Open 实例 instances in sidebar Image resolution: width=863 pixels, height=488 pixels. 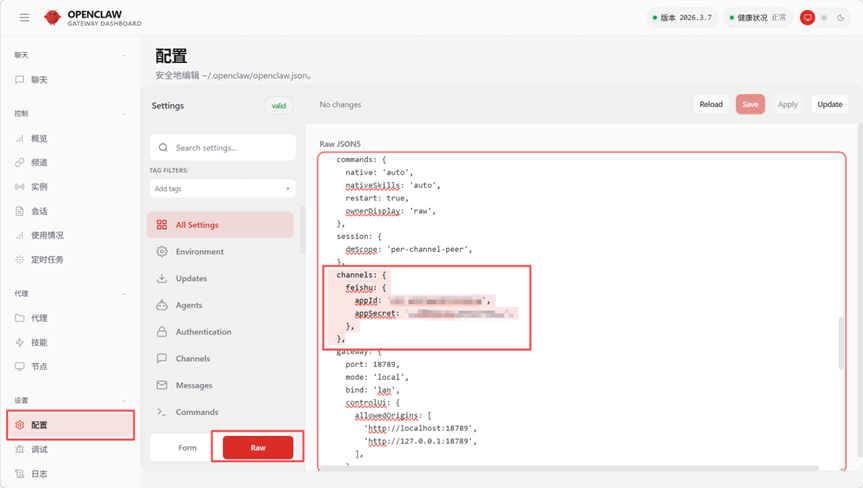click(70, 187)
